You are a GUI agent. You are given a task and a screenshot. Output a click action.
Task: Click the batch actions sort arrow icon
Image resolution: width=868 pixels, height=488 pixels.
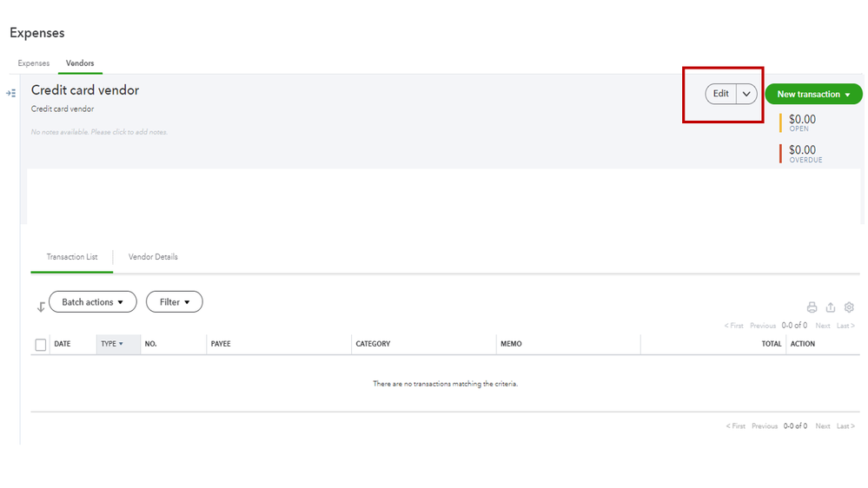(41, 307)
